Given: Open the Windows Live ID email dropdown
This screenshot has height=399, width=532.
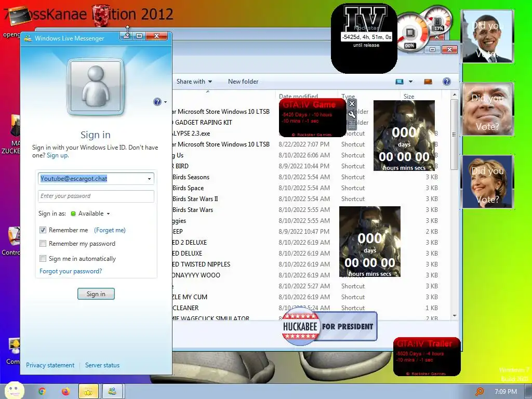Looking at the screenshot, I should 149,179.
